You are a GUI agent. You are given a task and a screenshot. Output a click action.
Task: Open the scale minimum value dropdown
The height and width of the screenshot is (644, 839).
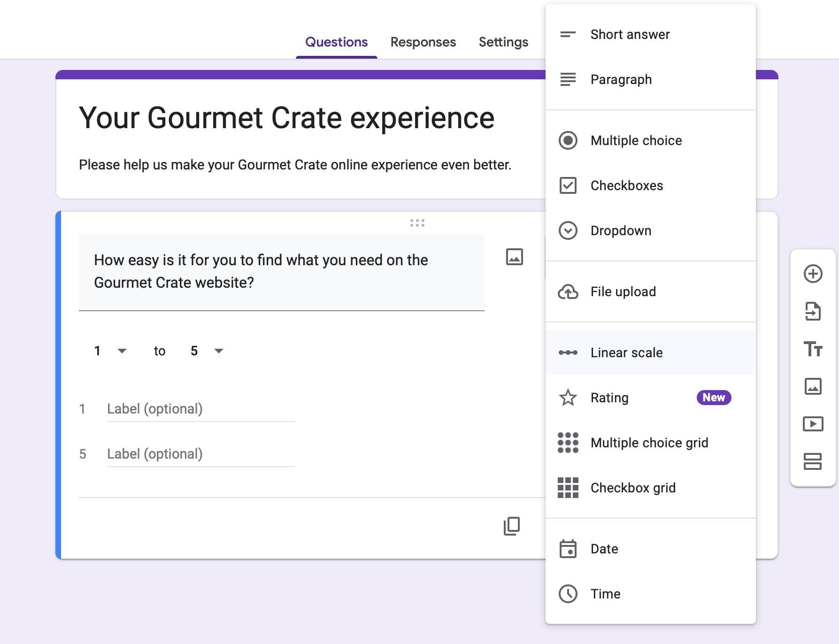110,351
